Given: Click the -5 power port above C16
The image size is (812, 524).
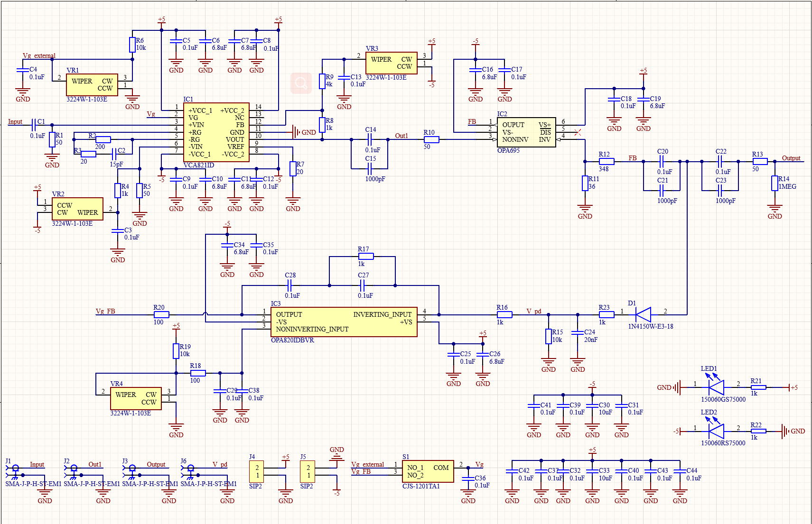Looking at the screenshot, I should pyautogui.click(x=476, y=44).
